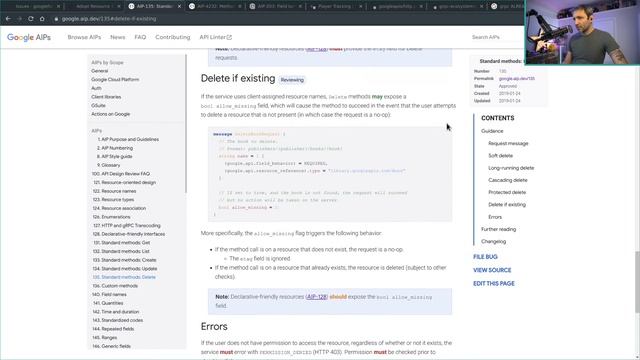Switch to the AIP-4232 tab
This screenshot has height=360, width=640.
tap(216, 7)
